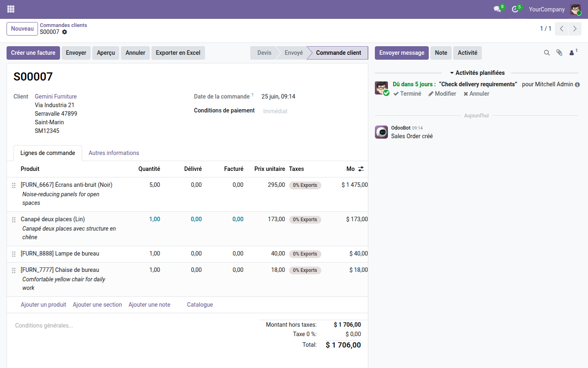Click the Quantité column header

pos(149,169)
